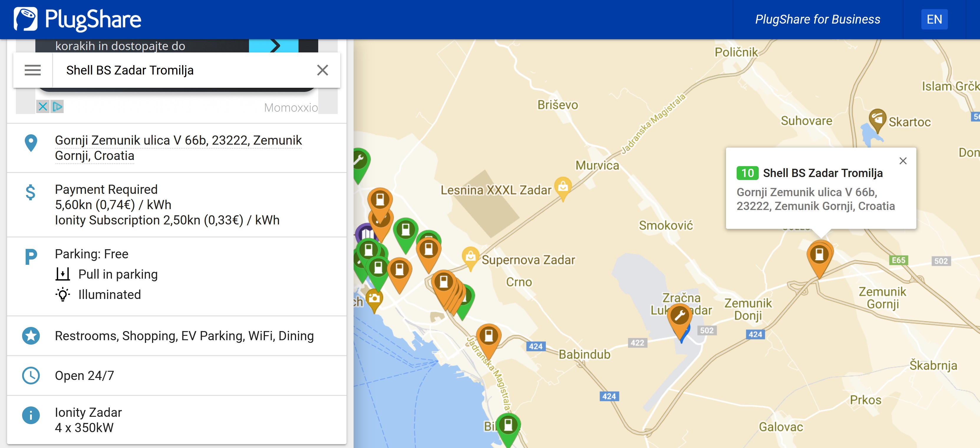Click the Parking: Free text
The image size is (980, 448).
click(x=92, y=254)
